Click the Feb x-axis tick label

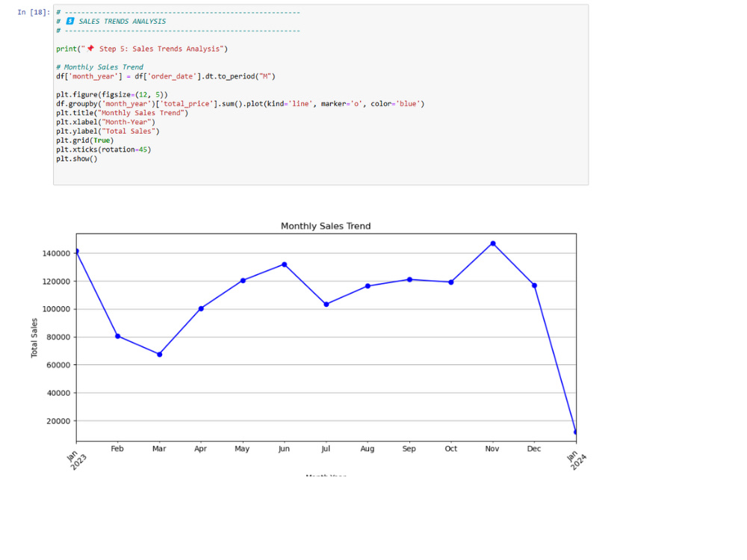(x=117, y=449)
